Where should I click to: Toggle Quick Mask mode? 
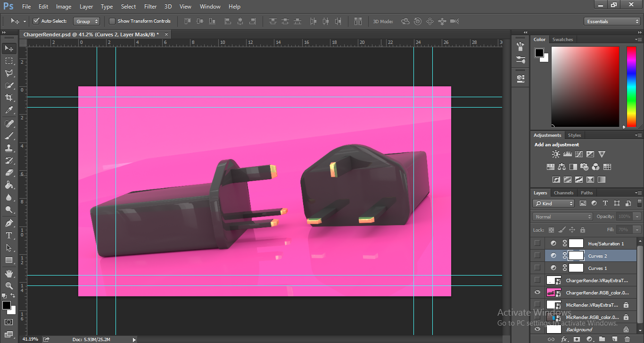click(9, 322)
